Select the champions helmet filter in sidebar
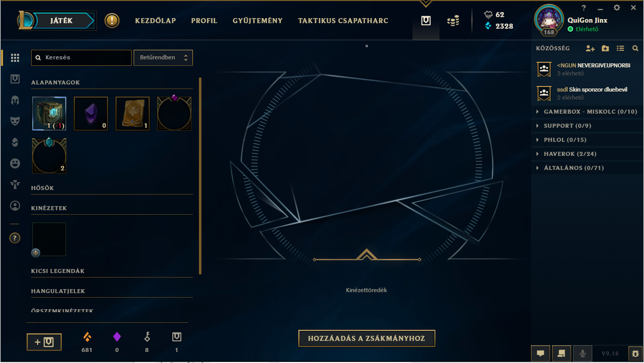The image size is (644, 363). coord(15,100)
